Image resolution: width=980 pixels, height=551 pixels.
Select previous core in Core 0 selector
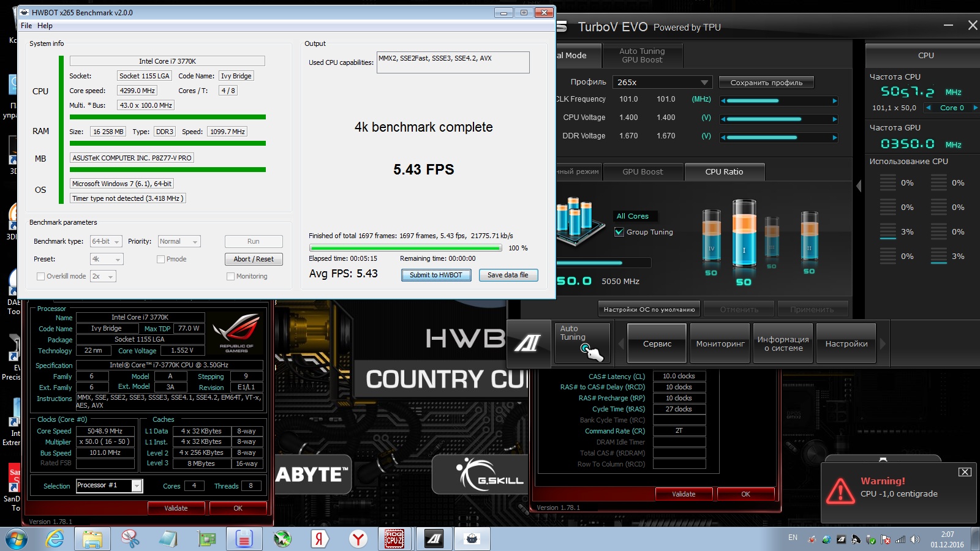[x=929, y=108]
